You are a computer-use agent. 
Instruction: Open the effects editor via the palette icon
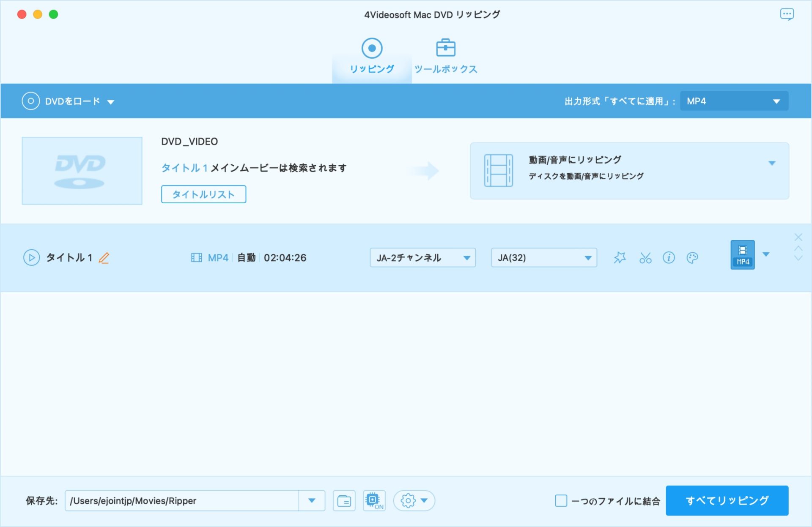(x=692, y=257)
